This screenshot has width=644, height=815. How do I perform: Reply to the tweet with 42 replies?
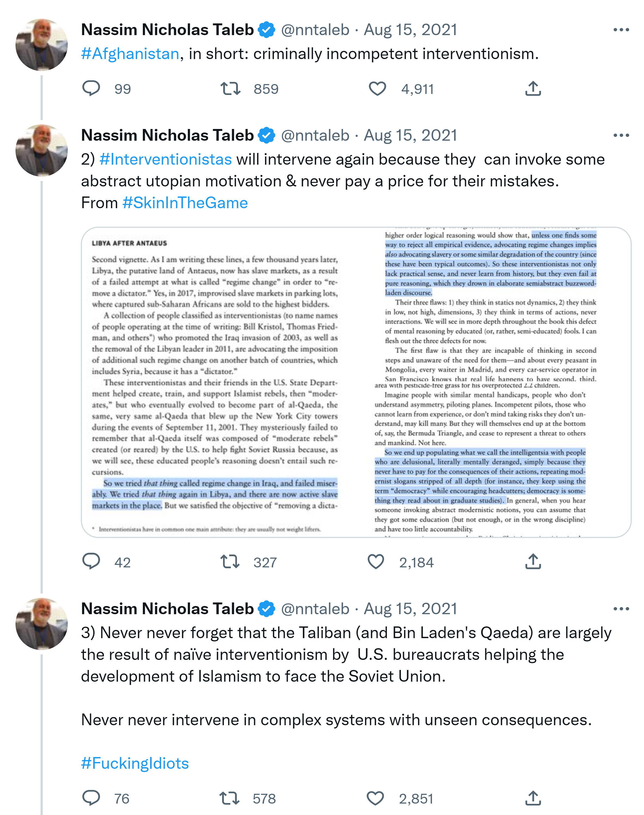click(91, 561)
